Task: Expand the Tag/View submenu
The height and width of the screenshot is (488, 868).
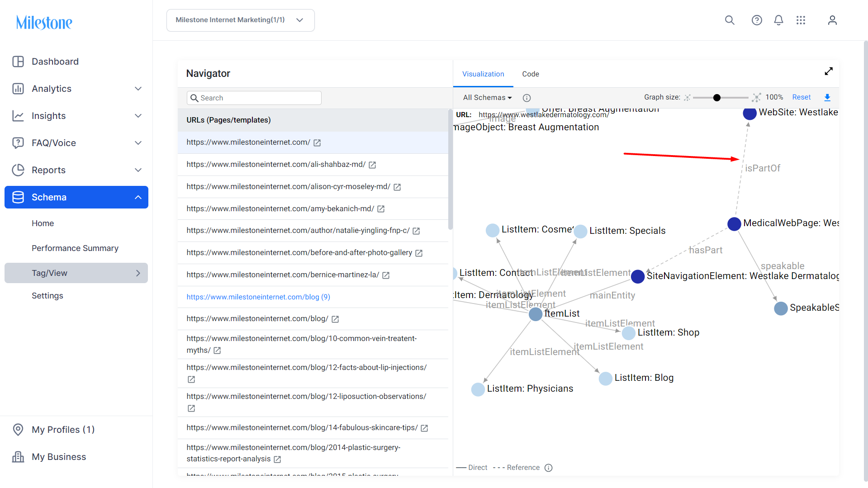Action: (138, 273)
